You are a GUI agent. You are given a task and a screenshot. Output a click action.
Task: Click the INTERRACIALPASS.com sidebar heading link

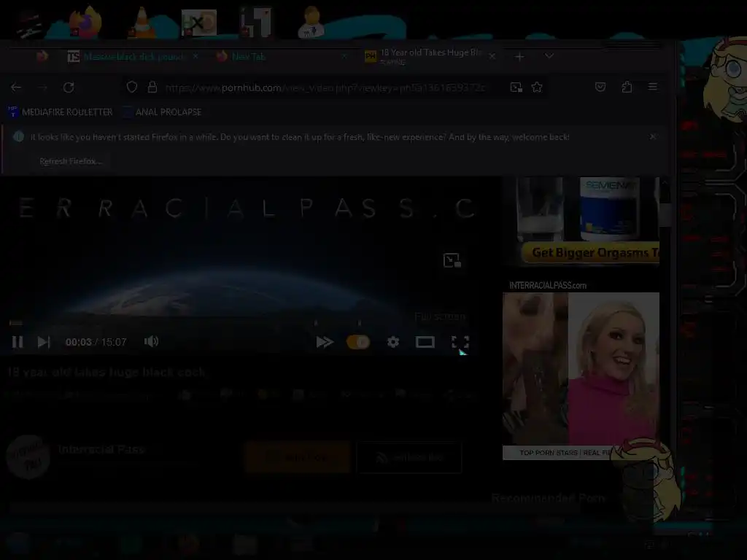(x=548, y=285)
